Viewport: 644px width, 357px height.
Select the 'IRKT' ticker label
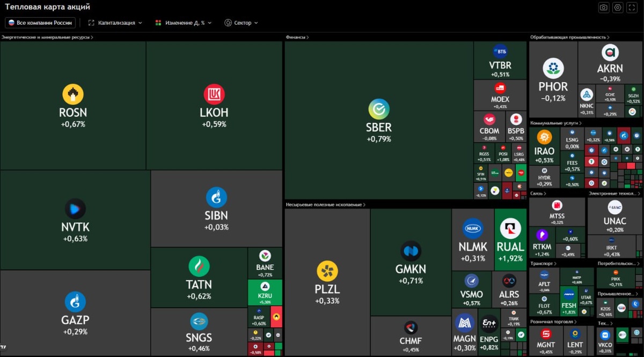[611, 248]
